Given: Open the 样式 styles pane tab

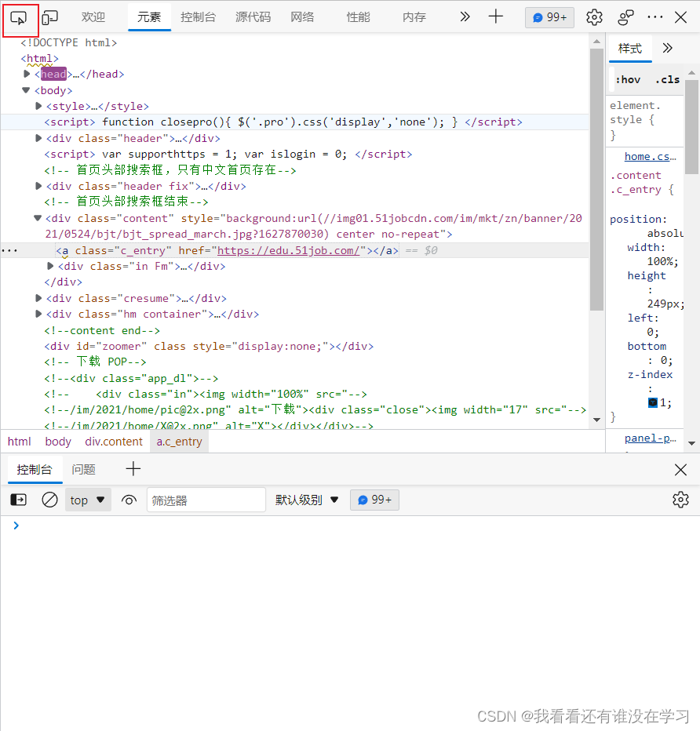Looking at the screenshot, I should point(630,48).
